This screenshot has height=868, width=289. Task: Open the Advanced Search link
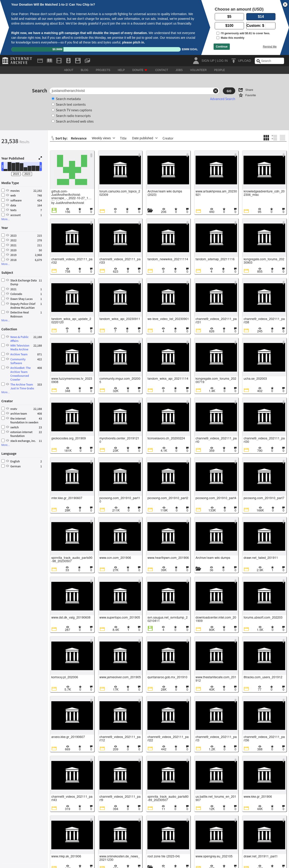point(222,99)
